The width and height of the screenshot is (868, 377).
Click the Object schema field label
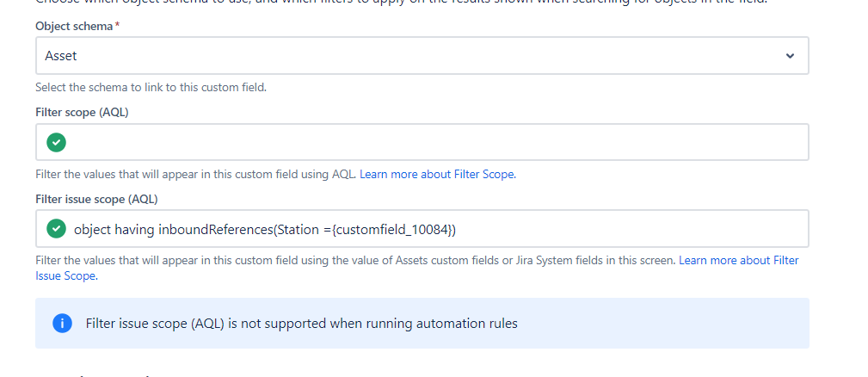coord(74,26)
